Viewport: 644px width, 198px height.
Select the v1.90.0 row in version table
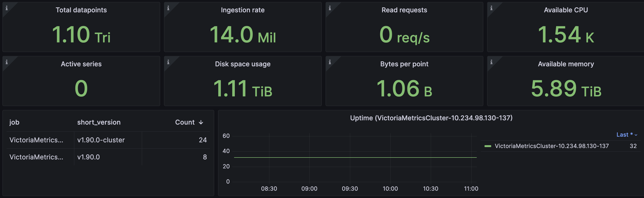tap(108, 157)
